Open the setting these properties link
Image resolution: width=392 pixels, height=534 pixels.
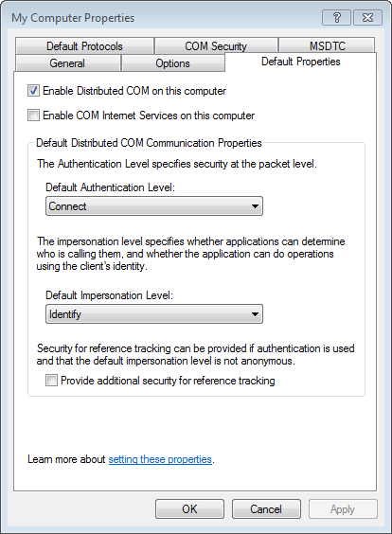coord(160,459)
